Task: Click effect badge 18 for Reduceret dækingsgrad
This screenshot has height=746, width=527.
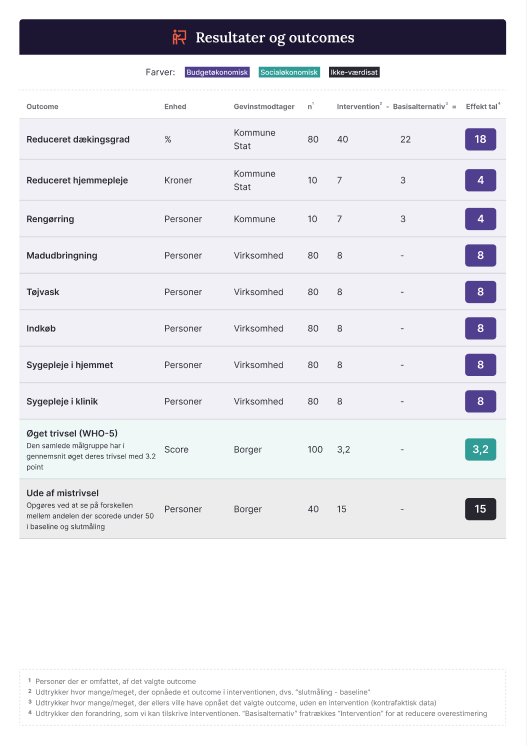Action: 480,139
